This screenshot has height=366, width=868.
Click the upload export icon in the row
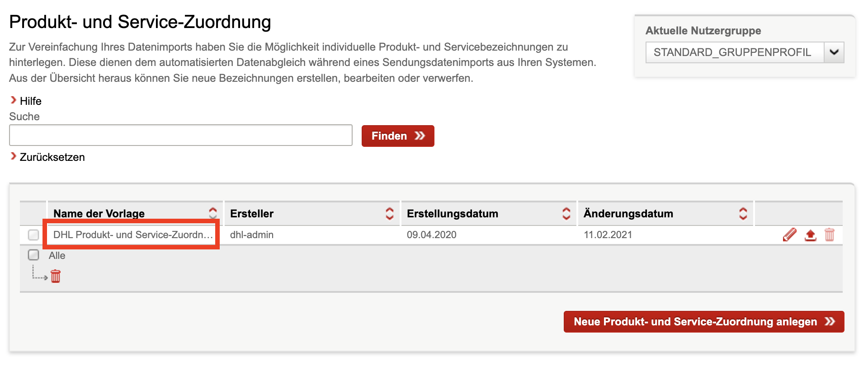pyautogui.click(x=810, y=235)
